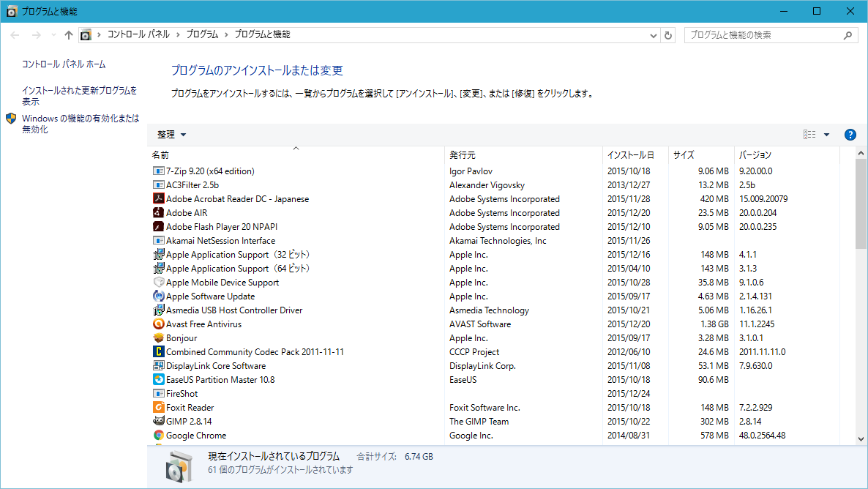Click the scrollbar down arrow in the program list
This screenshot has height=489, width=868.
[861, 439]
